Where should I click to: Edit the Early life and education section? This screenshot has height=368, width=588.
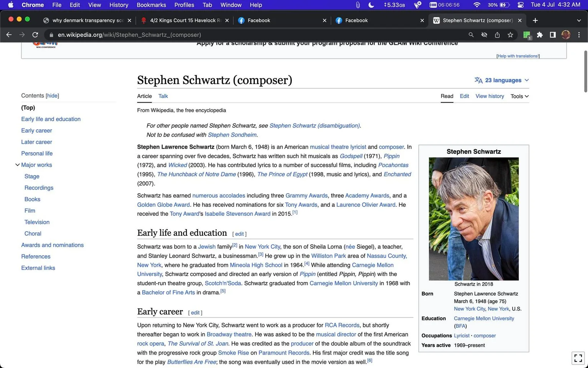click(239, 234)
